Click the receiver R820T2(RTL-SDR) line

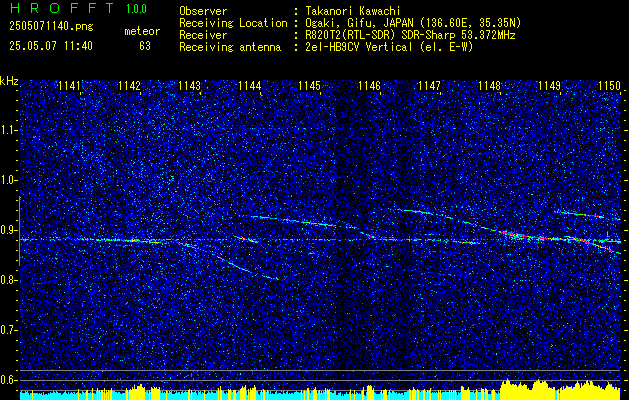(408, 35)
